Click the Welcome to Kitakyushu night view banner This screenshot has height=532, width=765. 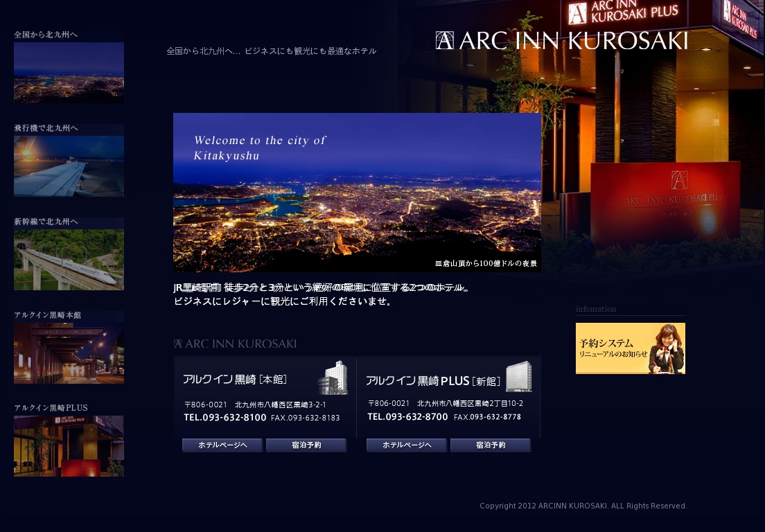click(x=357, y=193)
